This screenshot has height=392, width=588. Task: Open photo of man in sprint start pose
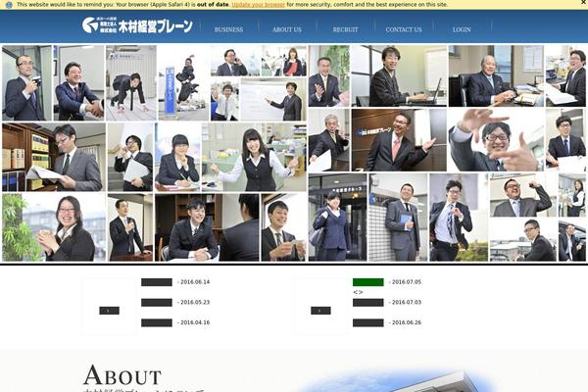click(x=131, y=83)
